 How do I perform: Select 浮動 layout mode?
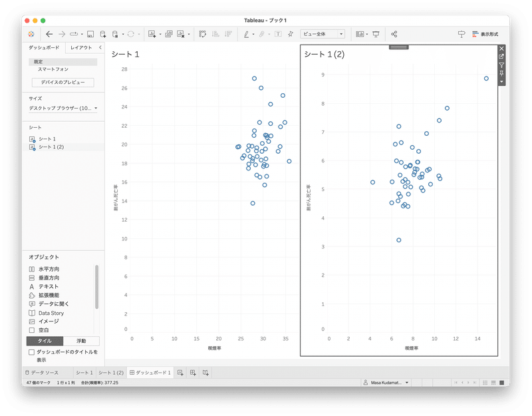81,341
